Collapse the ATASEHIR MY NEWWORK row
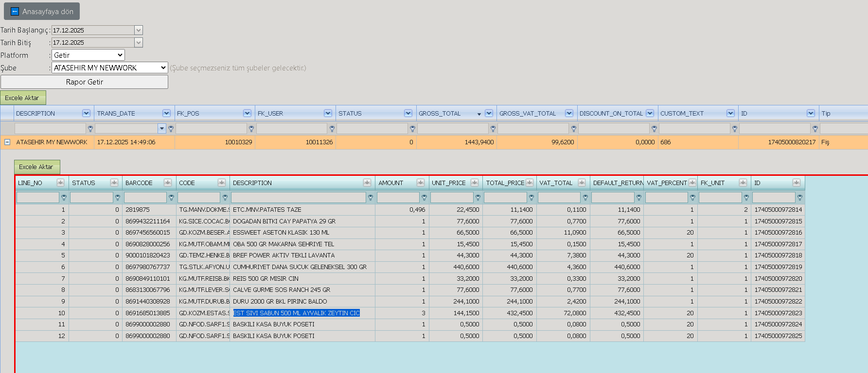This screenshot has width=868, height=373. (x=7, y=142)
